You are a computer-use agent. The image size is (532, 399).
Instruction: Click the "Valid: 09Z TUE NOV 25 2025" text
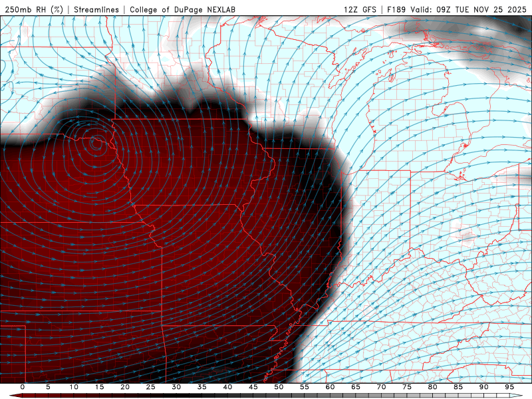469,9
